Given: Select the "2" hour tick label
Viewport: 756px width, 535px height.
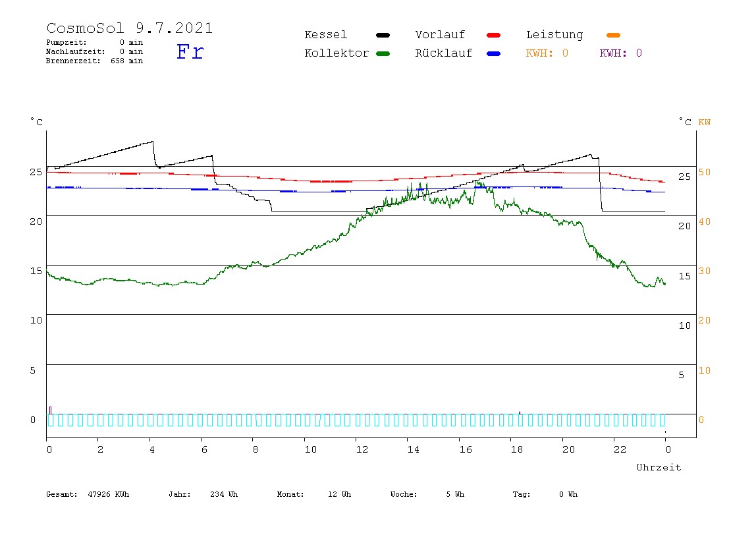Looking at the screenshot, I should [x=100, y=449].
